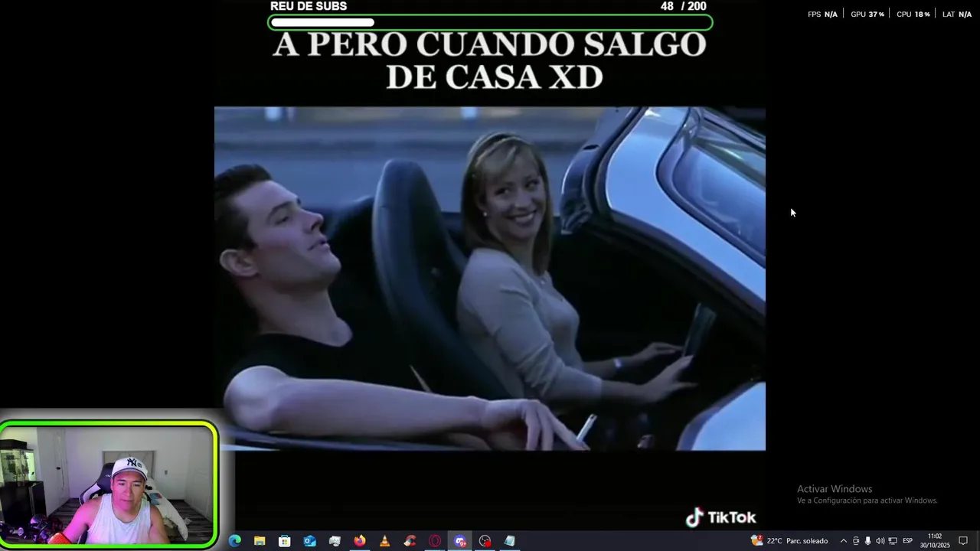The width and height of the screenshot is (980, 551).
Task: Launch Microsoft Store from taskbar
Action: pos(285,541)
